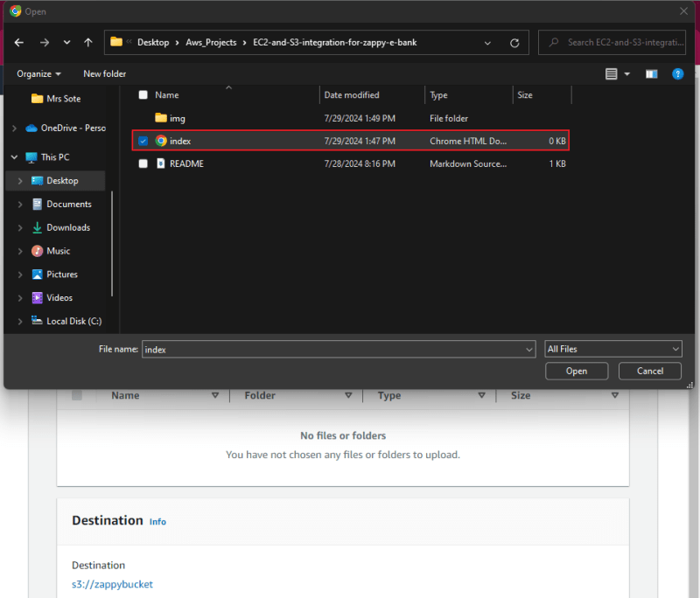Open File name dropdown arrow
Viewport: 700px width, 598px height.
pyautogui.click(x=529, y=349)
